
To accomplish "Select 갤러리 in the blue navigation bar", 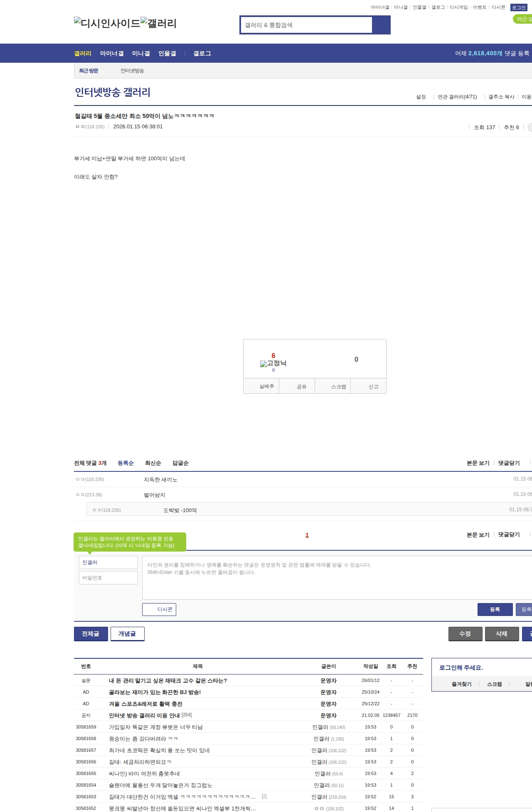I will [83, 54].
